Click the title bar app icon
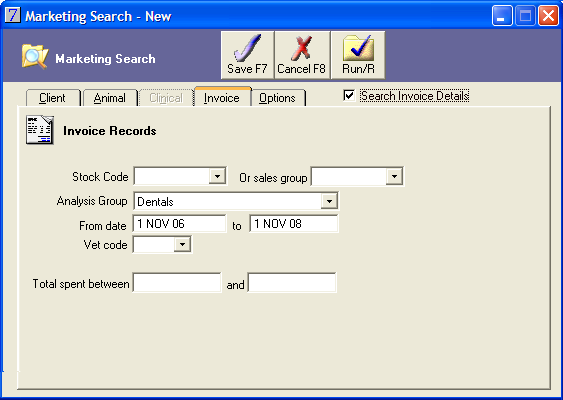 point(13,15)
